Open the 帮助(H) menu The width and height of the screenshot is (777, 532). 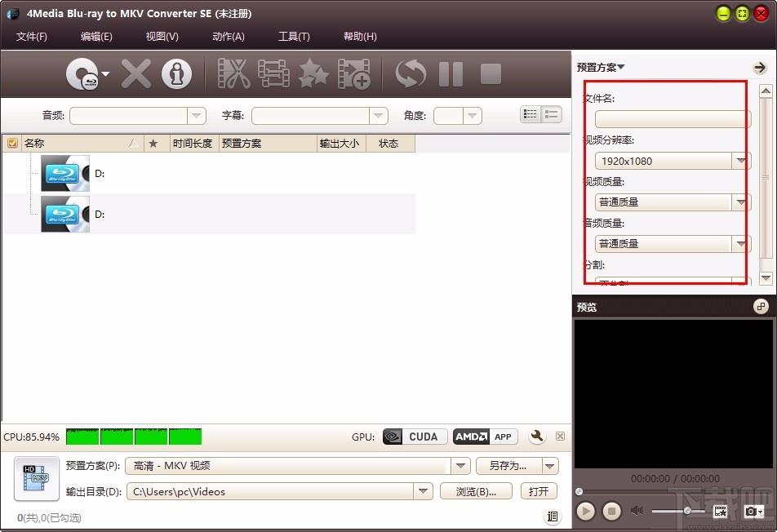click(x=360, y=36)
